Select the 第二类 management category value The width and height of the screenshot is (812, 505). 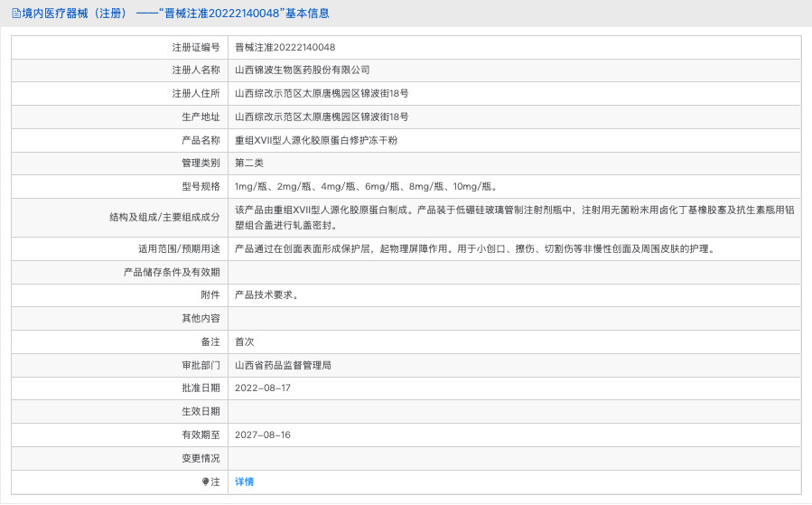click(x=249, y=163)
